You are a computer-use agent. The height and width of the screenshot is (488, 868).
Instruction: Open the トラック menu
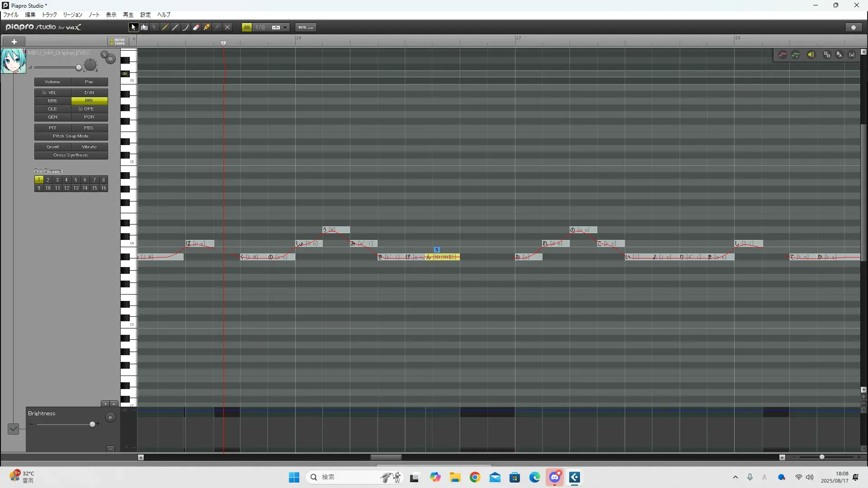click(x=49, y=15)
